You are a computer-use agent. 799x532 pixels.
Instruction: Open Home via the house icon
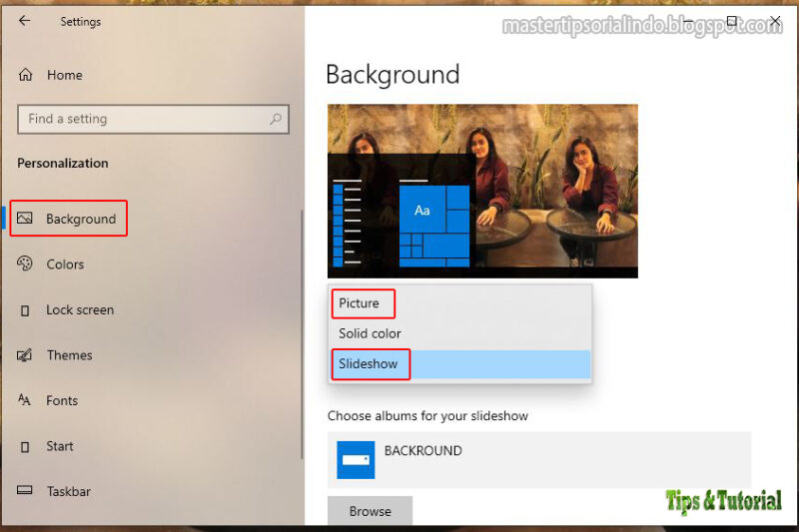pos(26,75)
